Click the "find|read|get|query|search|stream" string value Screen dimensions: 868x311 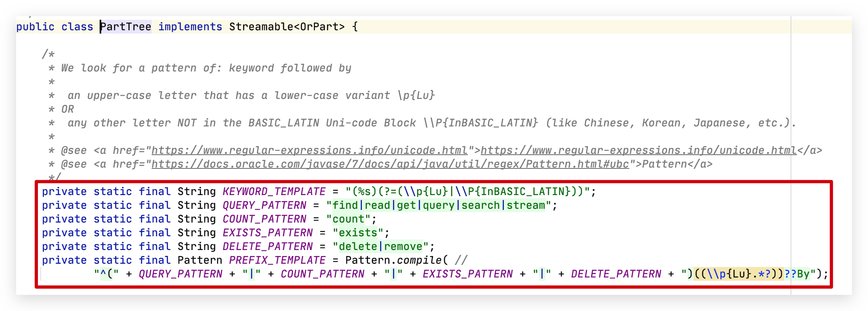pos(438,205)
